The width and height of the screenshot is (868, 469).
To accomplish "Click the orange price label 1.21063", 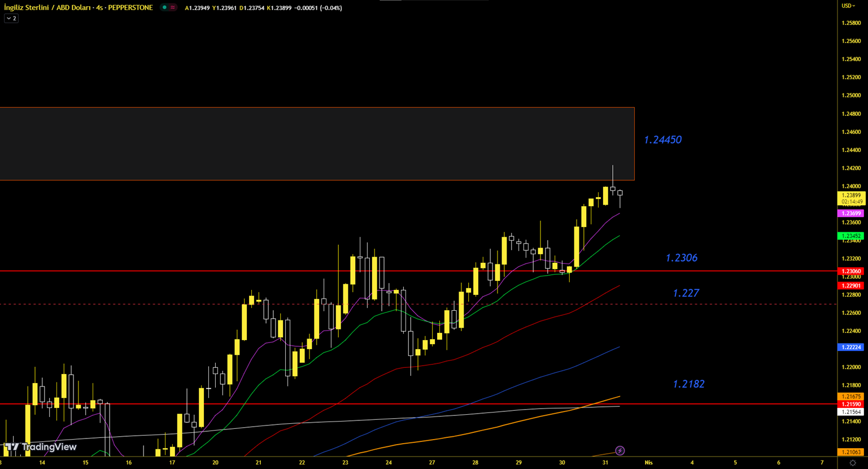I will click(851, 452).
